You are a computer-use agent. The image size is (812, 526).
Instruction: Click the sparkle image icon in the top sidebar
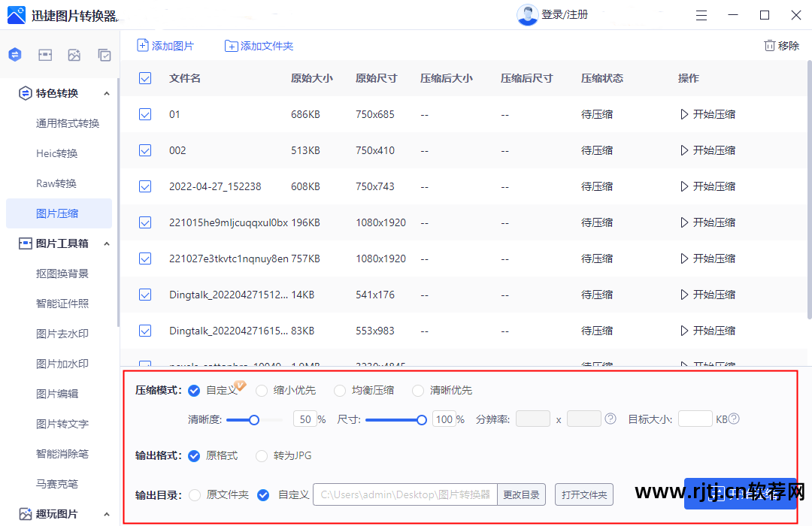(x=74, y=54)
